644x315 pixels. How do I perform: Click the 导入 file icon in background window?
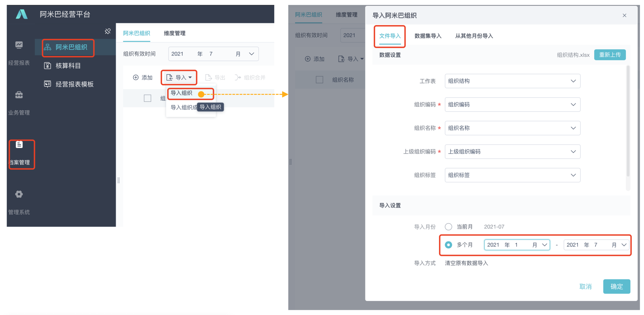341,59
